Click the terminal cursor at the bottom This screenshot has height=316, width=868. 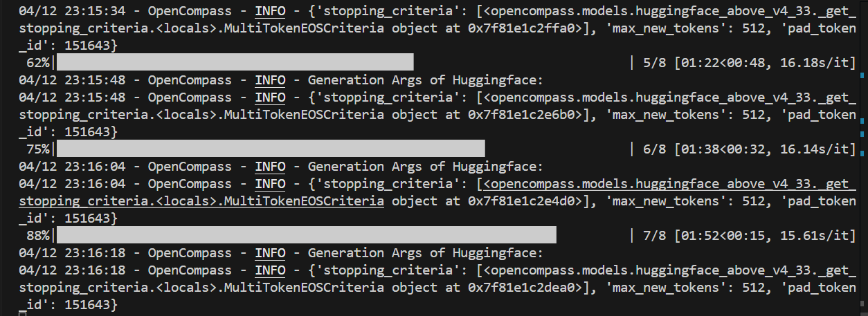click(23, 313)
